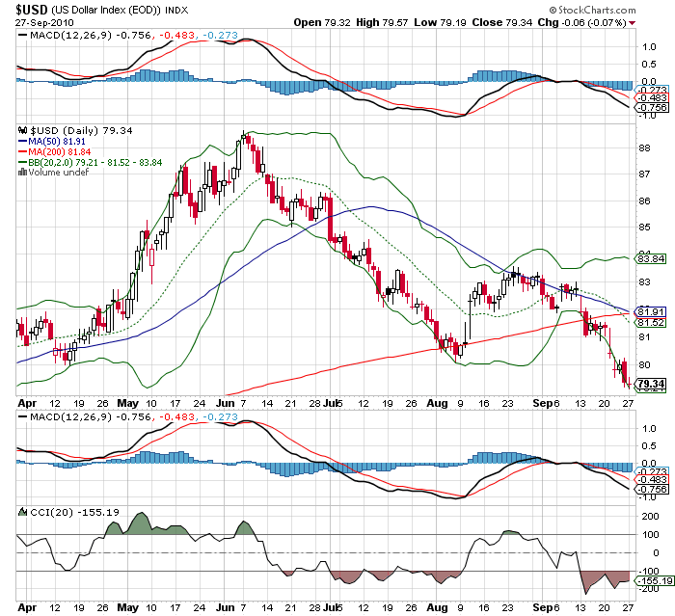The width and height of the screenshot is (675, 616).
Task: Click the 83.84 upper band price tag
Action: pos(652,258)
